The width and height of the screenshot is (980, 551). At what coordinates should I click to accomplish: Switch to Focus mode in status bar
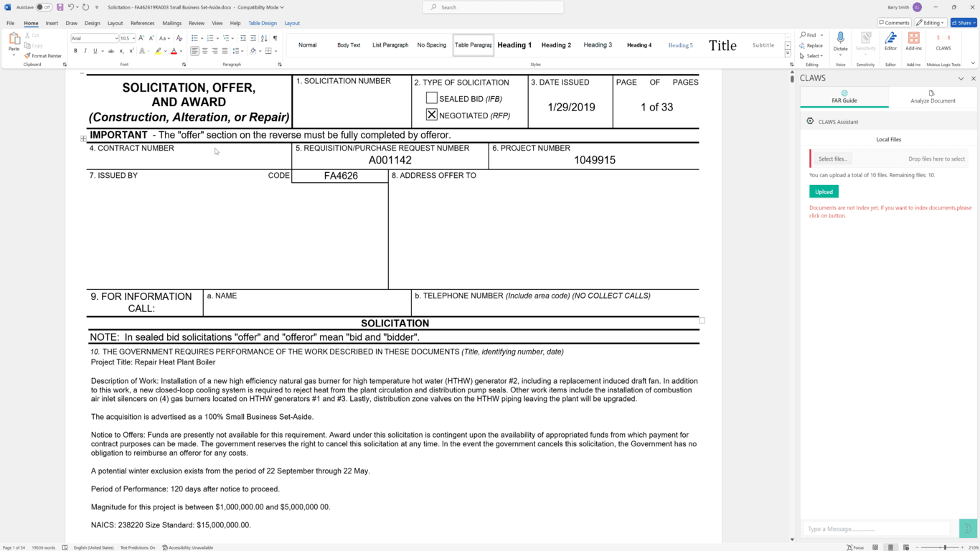tap(854, 547)
